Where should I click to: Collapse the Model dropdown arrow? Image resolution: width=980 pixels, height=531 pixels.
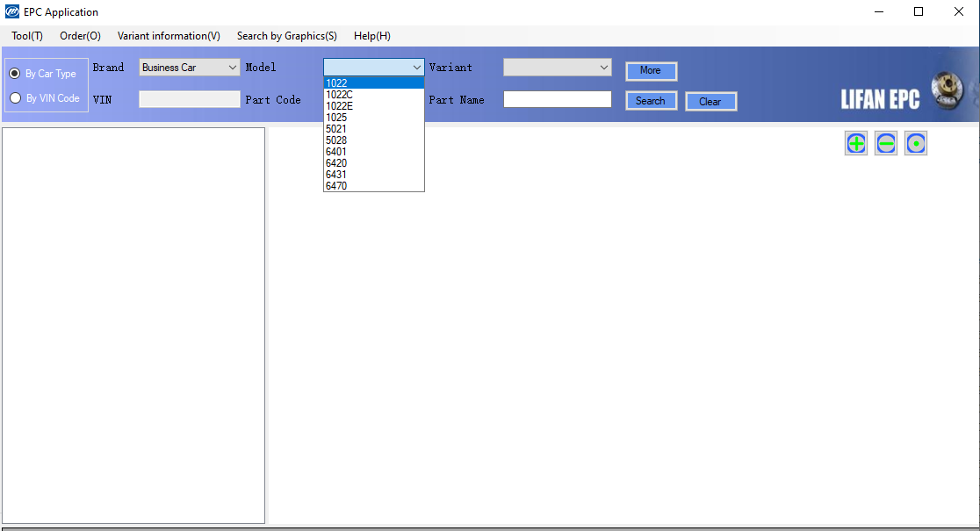pyautogui.click(x=416, y=68)
